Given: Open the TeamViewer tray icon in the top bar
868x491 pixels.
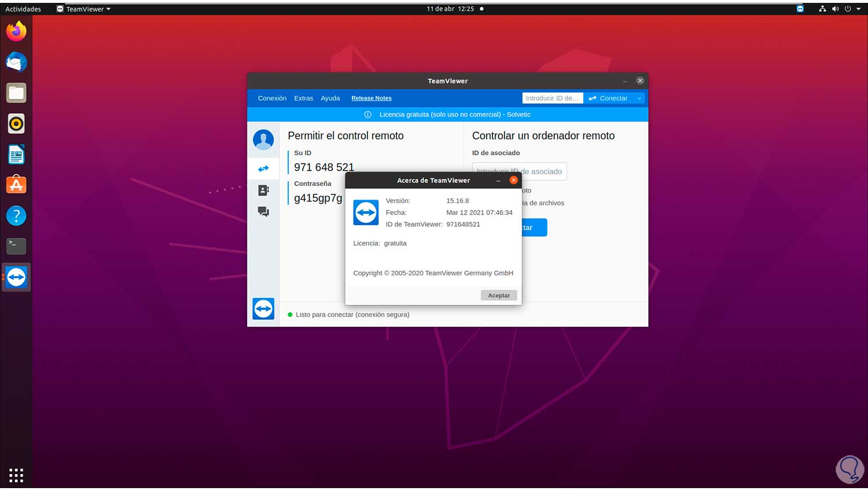Looking at the screenshot, I should click(800, 9).
